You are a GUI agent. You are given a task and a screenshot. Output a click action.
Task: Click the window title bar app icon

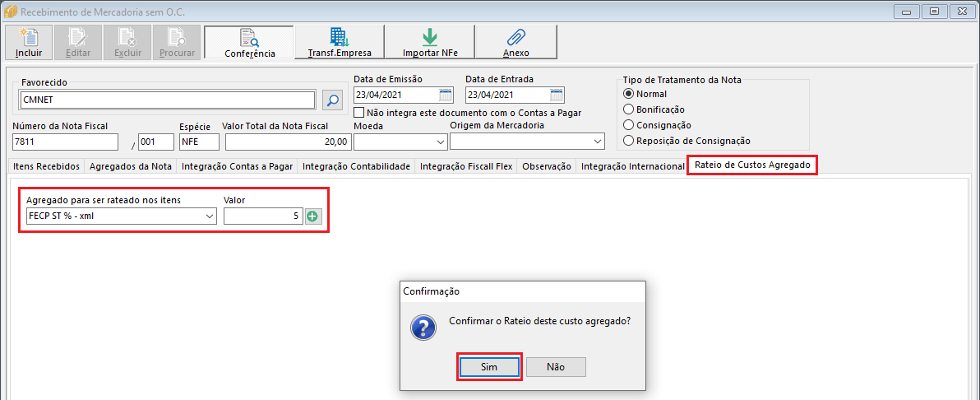click(x=11, y=12)
